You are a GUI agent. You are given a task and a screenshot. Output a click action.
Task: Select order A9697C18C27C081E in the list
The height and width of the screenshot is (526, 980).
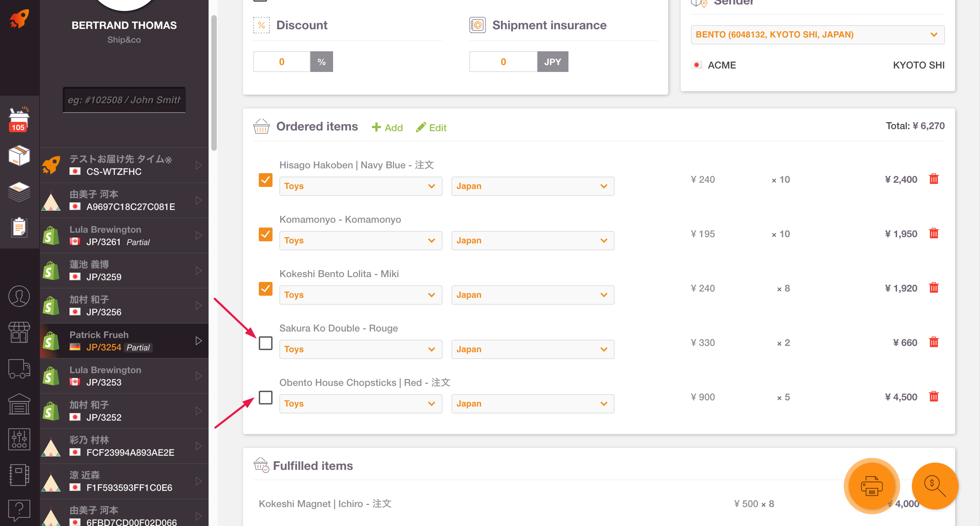tap(124, 200)
